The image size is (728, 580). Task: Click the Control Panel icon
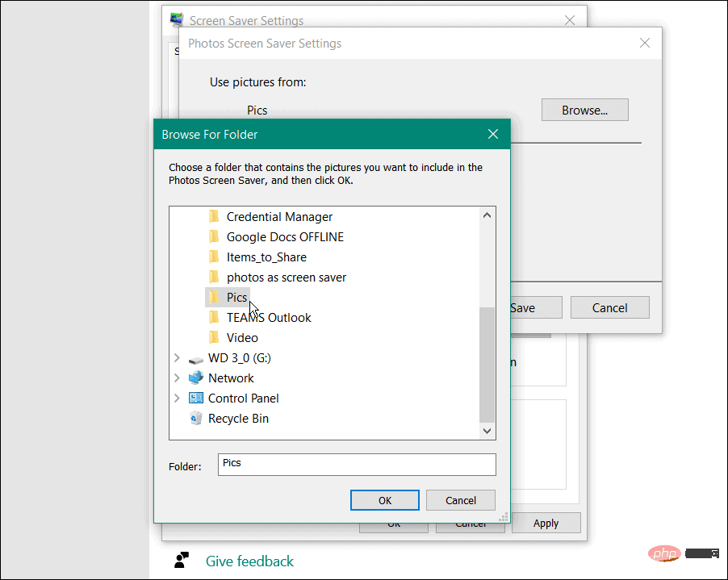[x=196, y=398]
